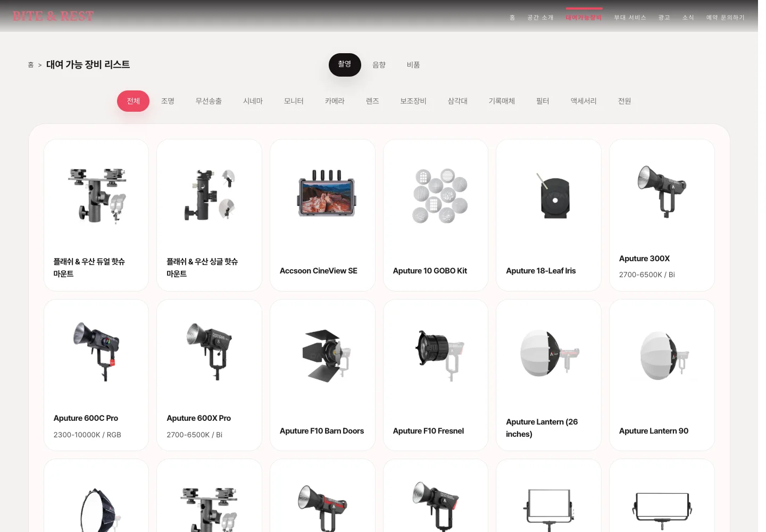Filter equipment by 조명
This screenshot has height=532, width=766.
[168, 101]
